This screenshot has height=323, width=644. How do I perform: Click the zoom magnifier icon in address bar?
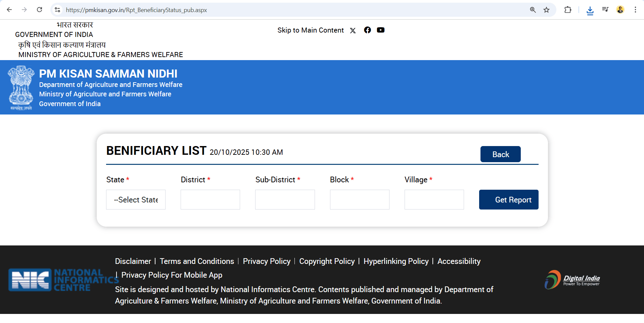(x=533, y=10)
